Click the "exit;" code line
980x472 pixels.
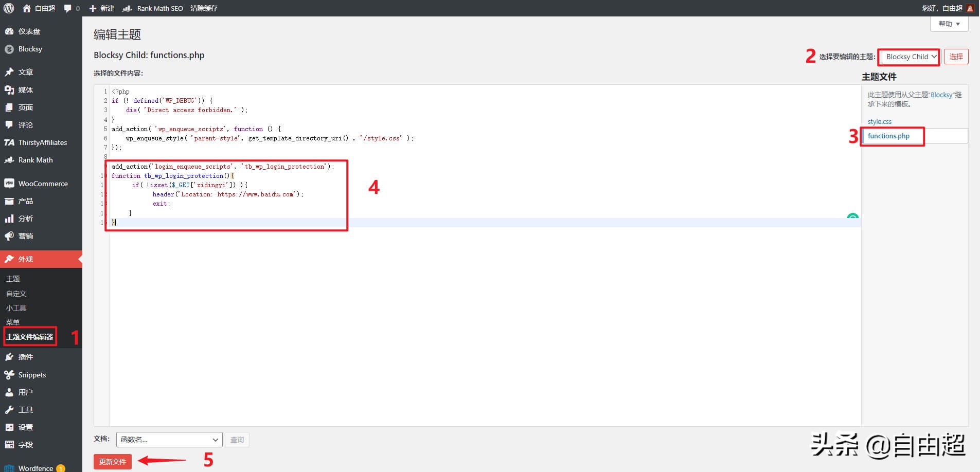[x=161, y=204]
